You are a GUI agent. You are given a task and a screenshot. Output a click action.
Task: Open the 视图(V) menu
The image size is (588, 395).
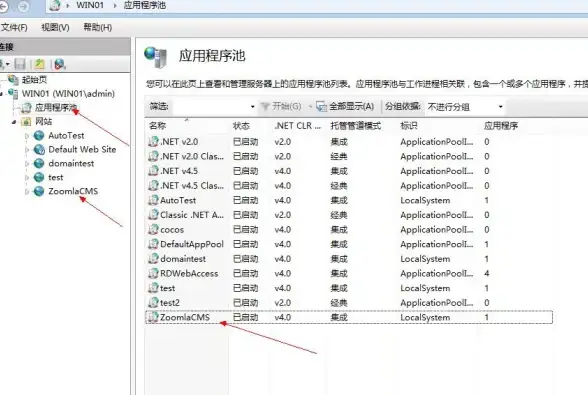55,27
